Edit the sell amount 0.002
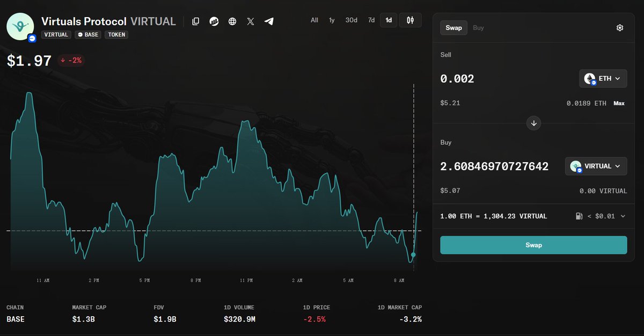The image size is (644, 336). pyautogui.click(x=457, y=79)
